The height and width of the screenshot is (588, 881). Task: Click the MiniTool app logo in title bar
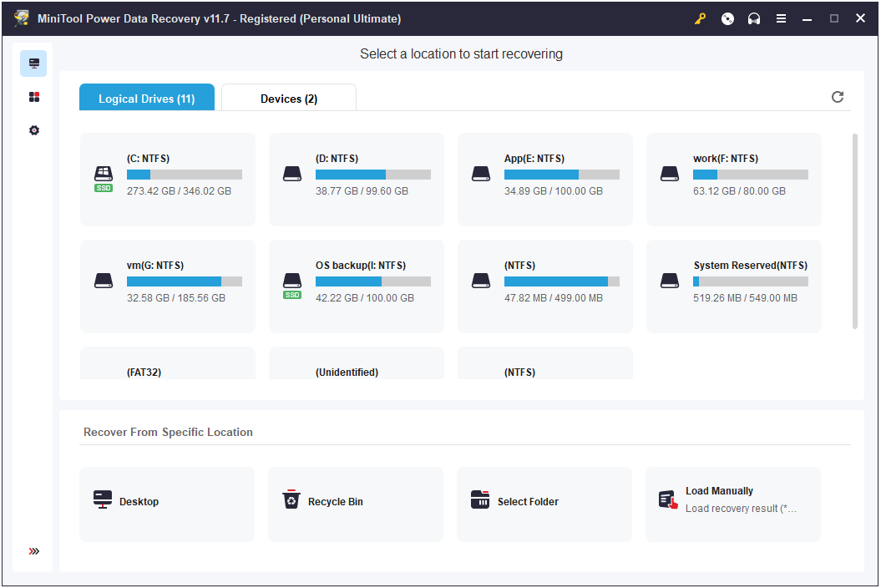(x=22, y=18)
